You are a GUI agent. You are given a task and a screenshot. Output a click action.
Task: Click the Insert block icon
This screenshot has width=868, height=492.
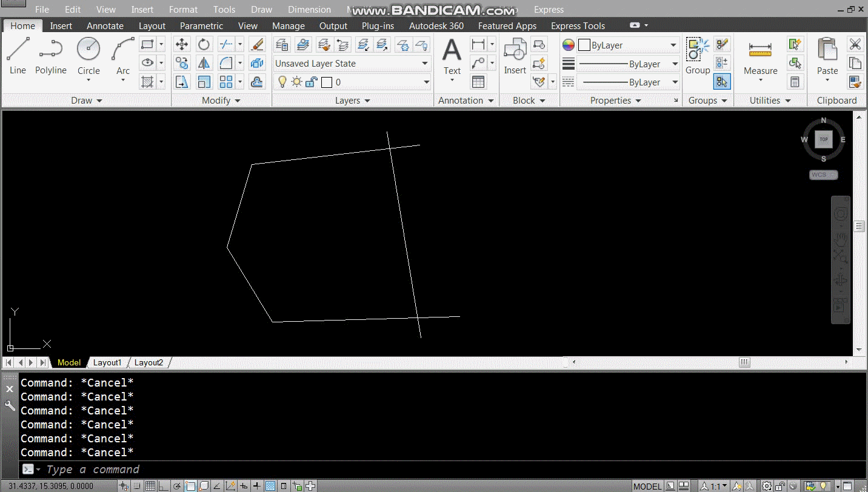[x=515, y=56]
